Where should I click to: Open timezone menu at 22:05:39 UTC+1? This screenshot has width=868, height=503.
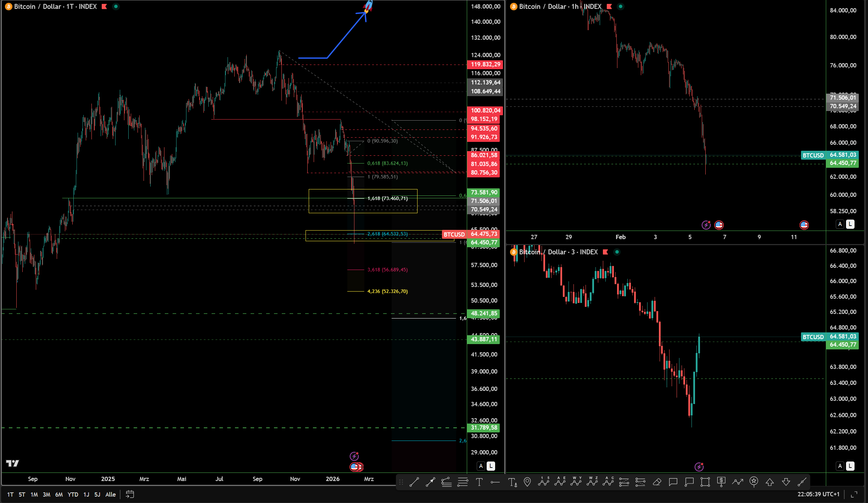point(818,494)
